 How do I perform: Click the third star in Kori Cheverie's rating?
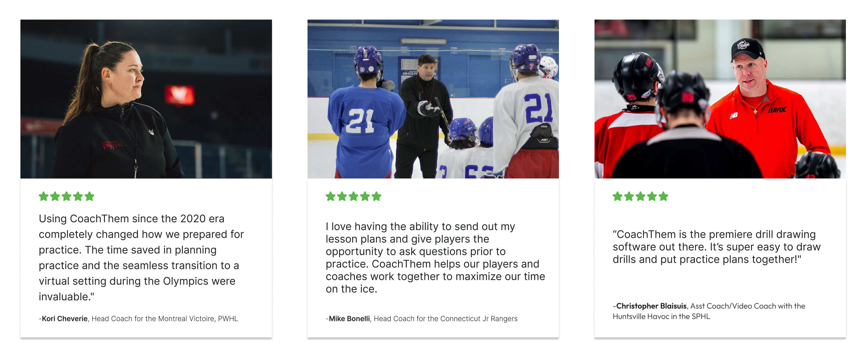[66, 196]
